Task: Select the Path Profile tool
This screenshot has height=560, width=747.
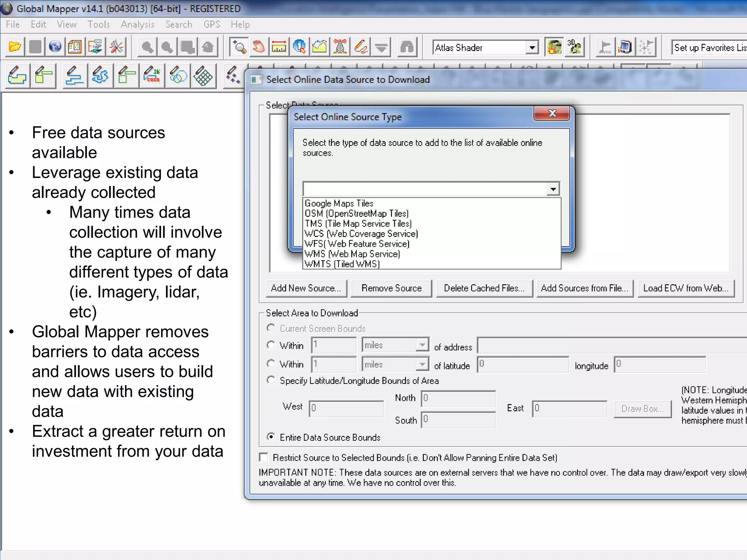Action: 320,47
